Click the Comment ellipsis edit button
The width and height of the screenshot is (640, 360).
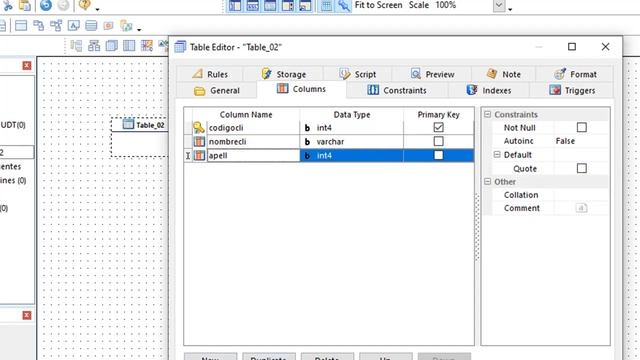coord(581,208)
